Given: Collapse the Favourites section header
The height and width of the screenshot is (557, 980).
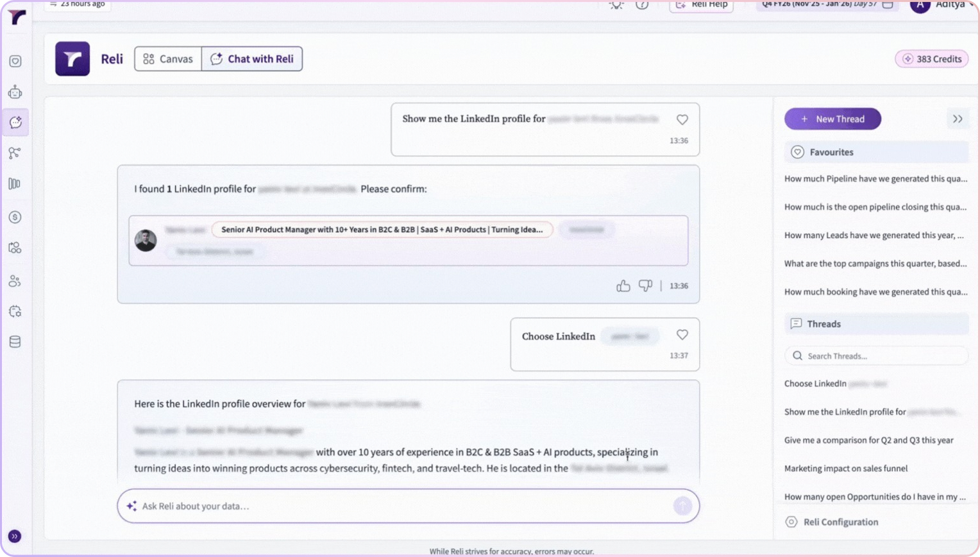Looking at the screenshot, I should [876, 152].
